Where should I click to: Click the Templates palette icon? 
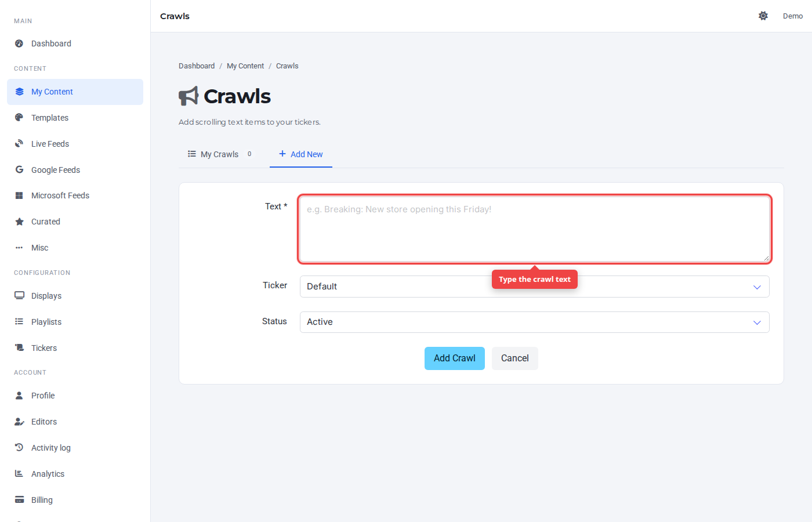pos(19,117)
